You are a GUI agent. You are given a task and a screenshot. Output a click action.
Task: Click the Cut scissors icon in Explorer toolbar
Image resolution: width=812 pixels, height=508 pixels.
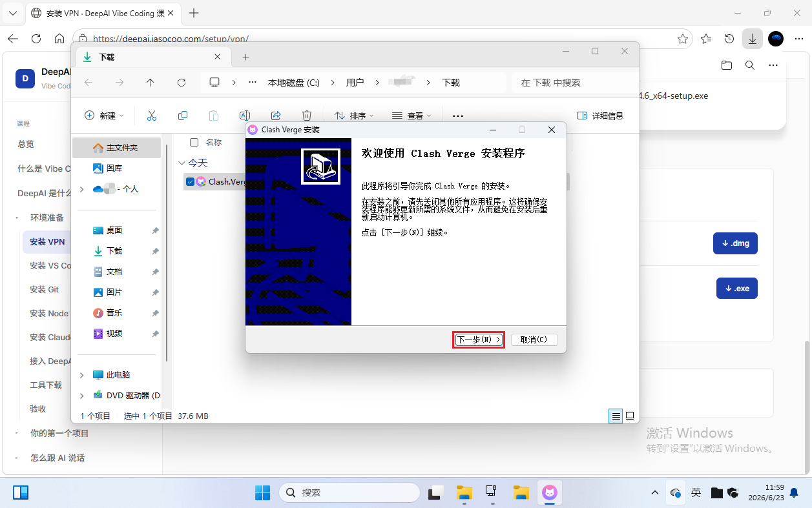click(x=152, y=116)
